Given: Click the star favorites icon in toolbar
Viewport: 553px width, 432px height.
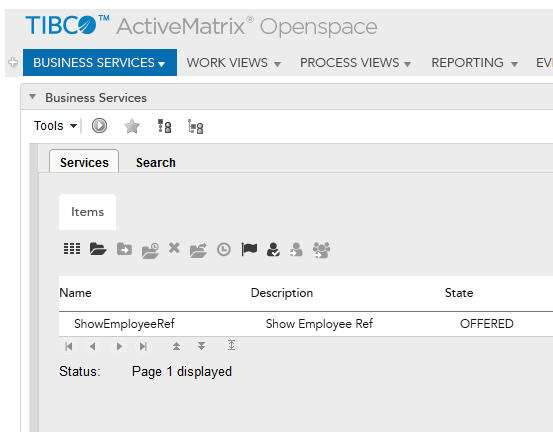Looking at the screenshot, I should click(x=132, y=126).
